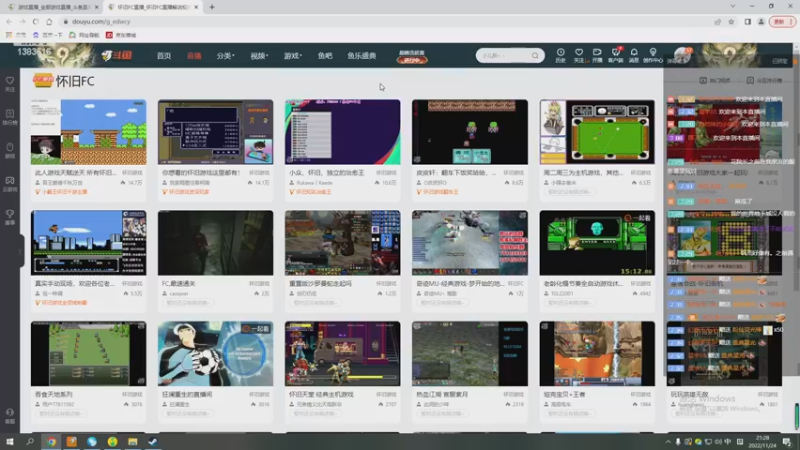Click the browser home icon
The width and height of the screenshot is (800, 450).
coord(49,21)
